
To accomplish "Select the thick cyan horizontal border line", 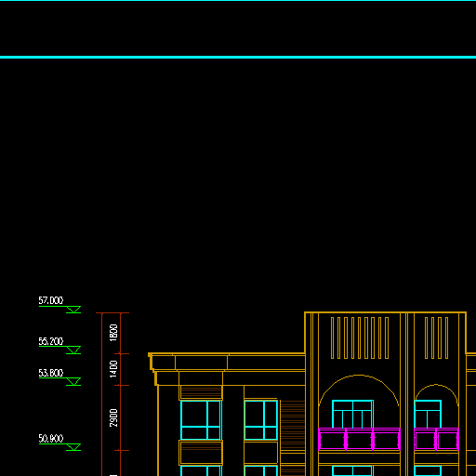I will point(238,57).
